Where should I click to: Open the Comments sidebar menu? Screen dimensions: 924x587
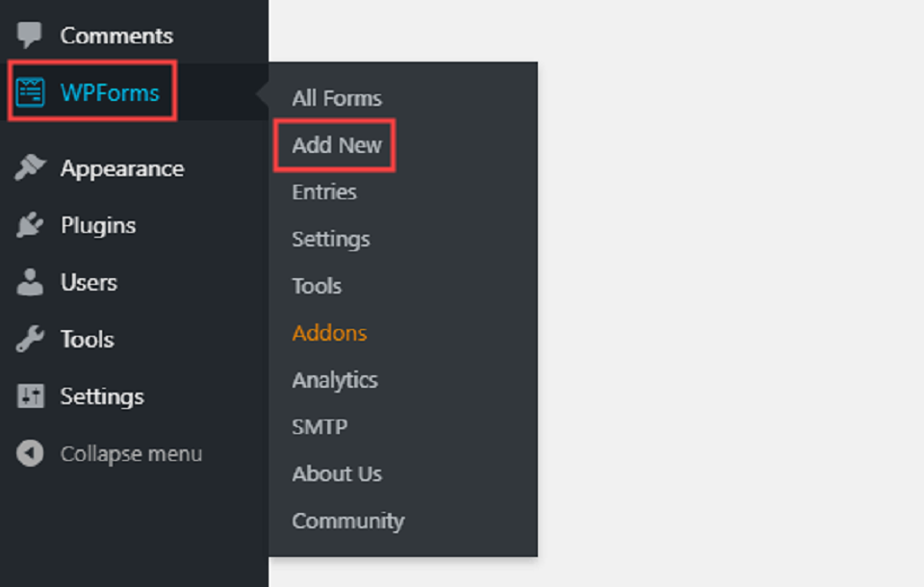(x=116, y=36)
